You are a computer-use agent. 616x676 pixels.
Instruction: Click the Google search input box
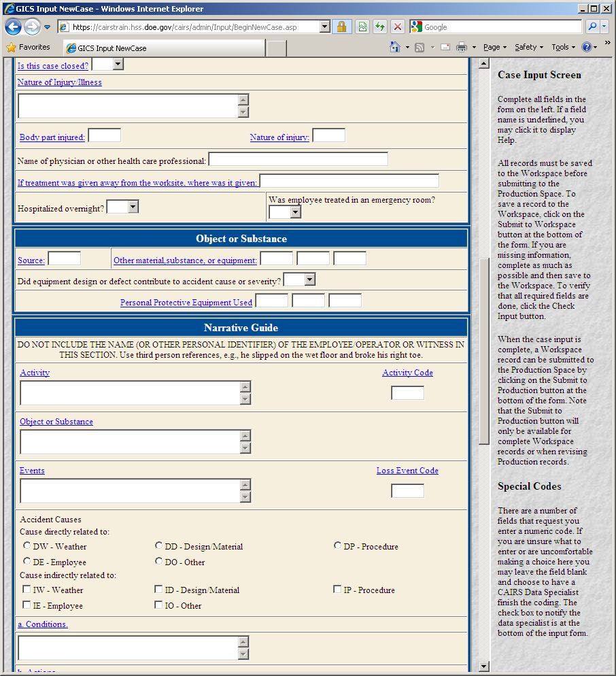tap(502, 27)
